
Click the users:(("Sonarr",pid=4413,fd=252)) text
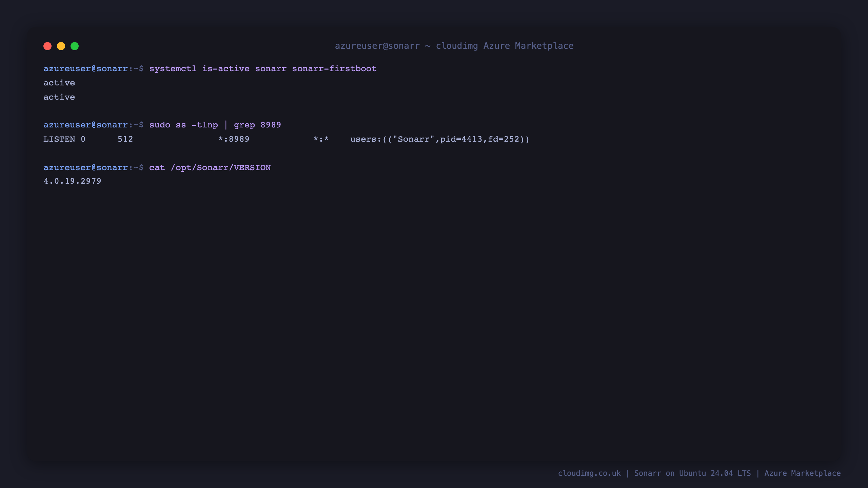pyautogui.click(x=440, y=139)
